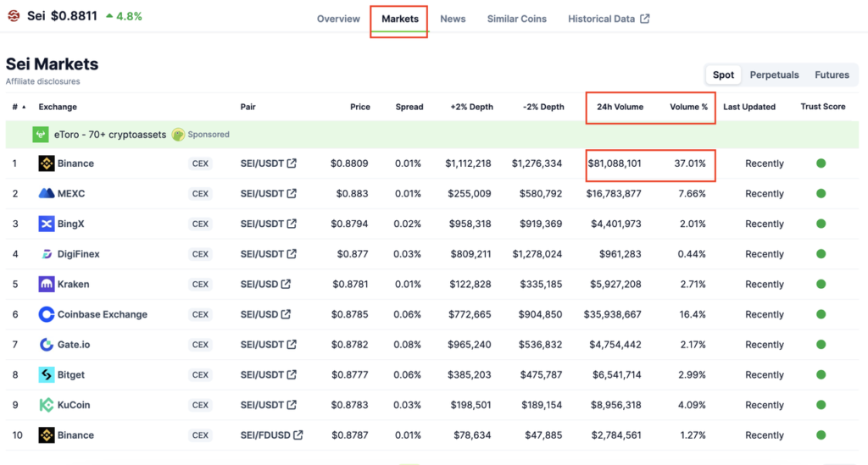Click the KuCoin exchange name link

(x=74, y=405)
